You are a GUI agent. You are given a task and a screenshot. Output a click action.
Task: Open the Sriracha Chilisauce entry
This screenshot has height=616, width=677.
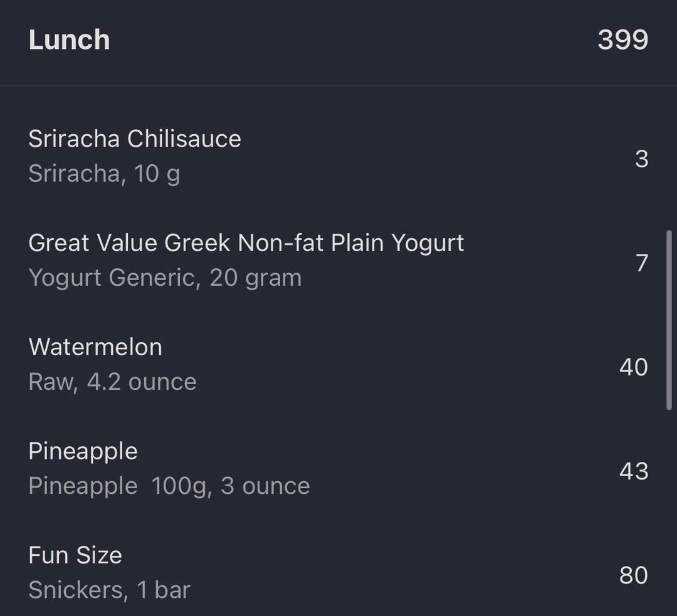pyautogui.click(x=134, y=138)
